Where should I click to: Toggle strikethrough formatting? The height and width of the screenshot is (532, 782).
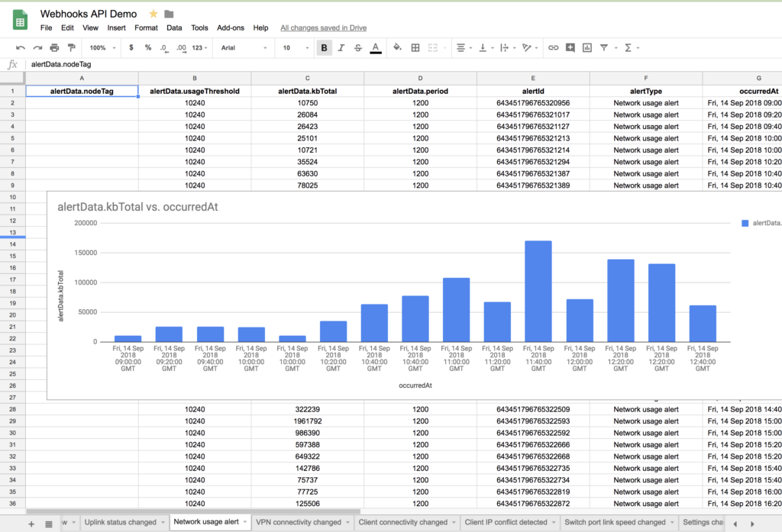[356, 47]
